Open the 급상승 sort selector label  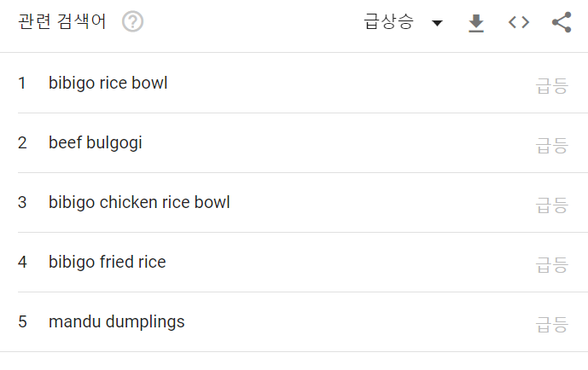click(389, 21)
